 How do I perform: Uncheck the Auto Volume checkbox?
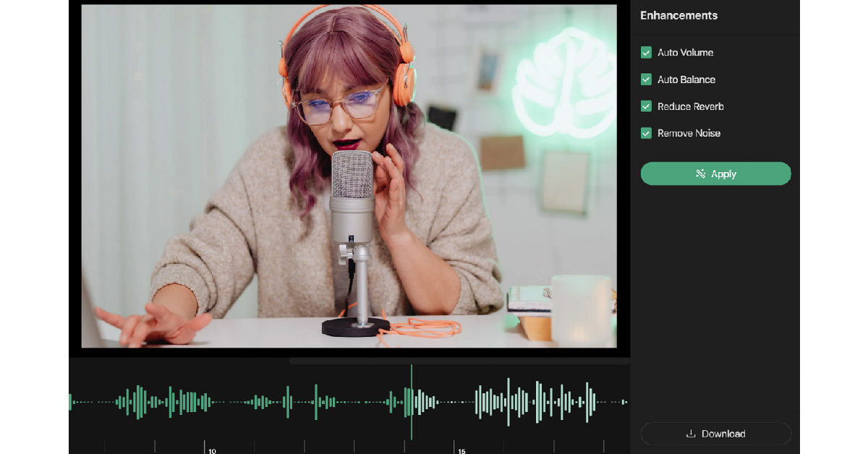point(646,53)
